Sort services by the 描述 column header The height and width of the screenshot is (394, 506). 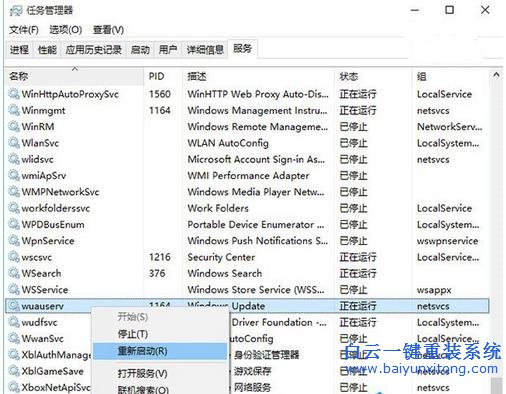259,76
